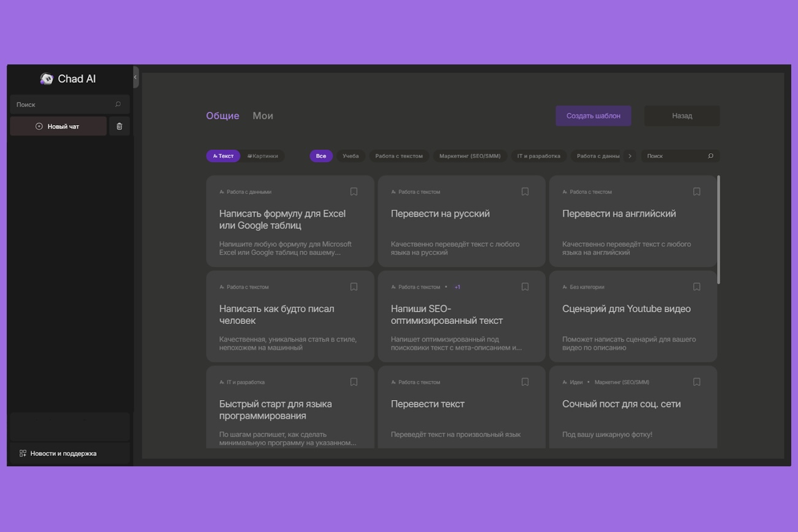Filter templates by 'Учеба' category
Viewport: 798px width, 532px height.
(x=351, y=156)
